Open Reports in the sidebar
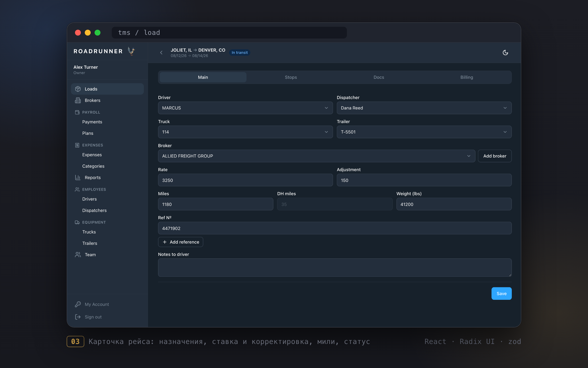 tap(107, 177)
